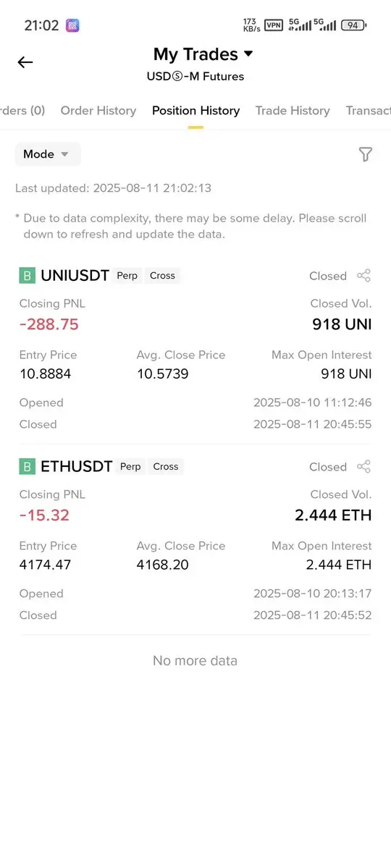The image size is (391, 868).
Task: Share the ETHUSDT closed position
Action: coord(364,467)
